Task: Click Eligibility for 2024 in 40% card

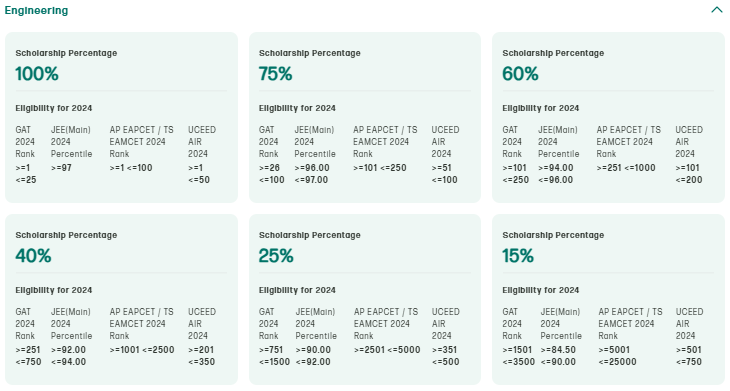Action: [x=54, y=290]
